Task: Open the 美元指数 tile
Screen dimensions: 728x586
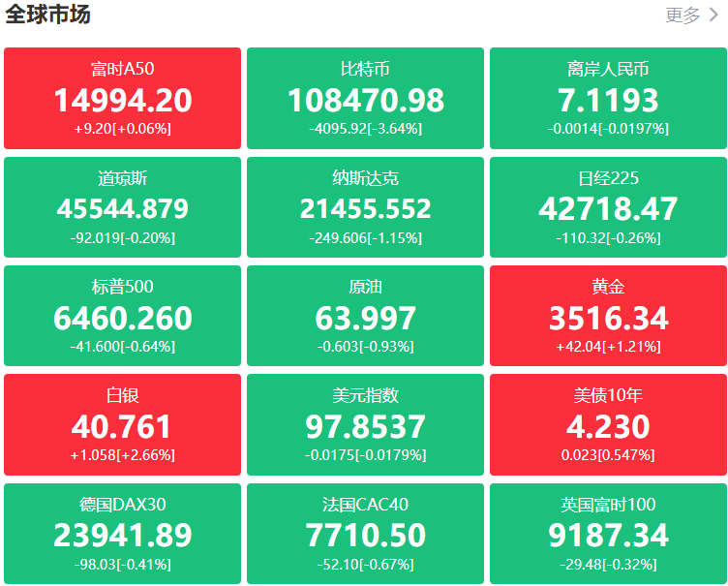Action: [x=365, y=424]
